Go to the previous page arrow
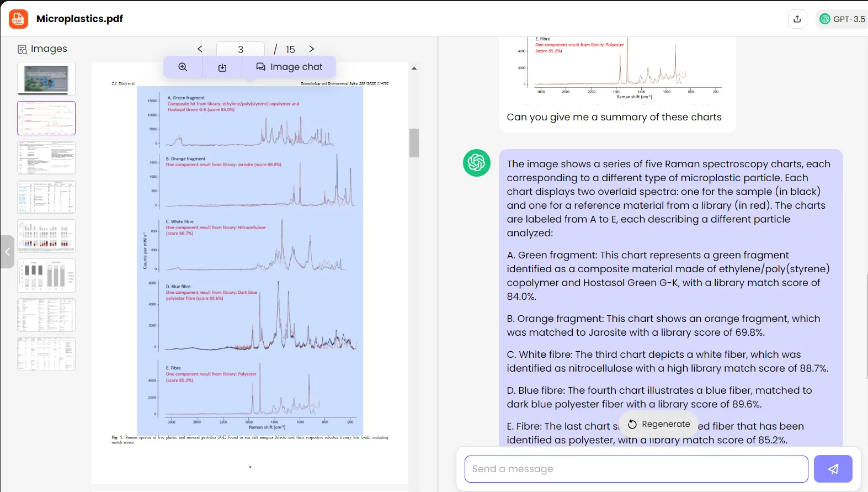868x492 pixels. tap(200, 49)
